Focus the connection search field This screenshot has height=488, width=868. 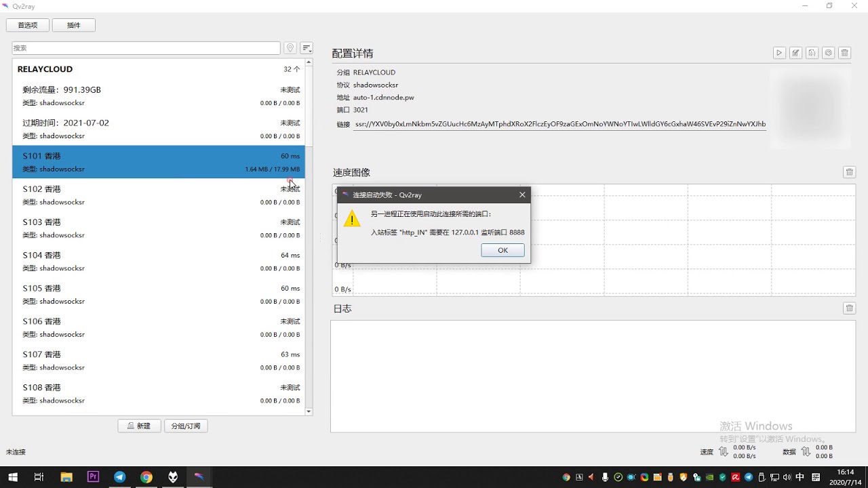click(x=146, y=48)
